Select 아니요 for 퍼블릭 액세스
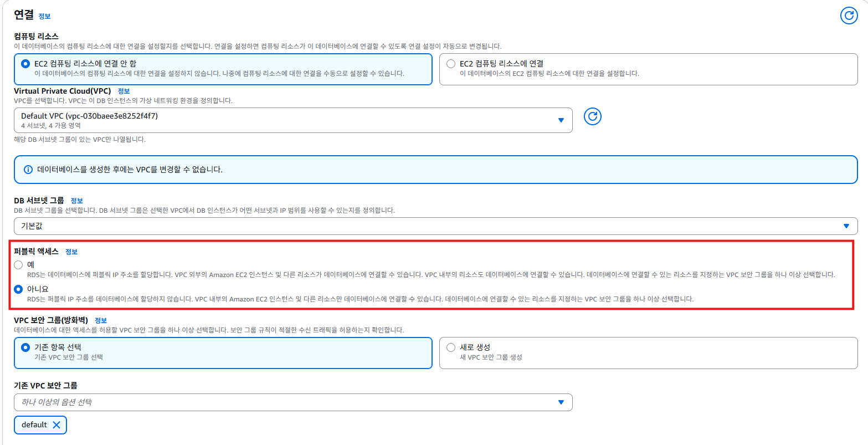The height and width of the screenshot is (445, 868). coord(19,289)
